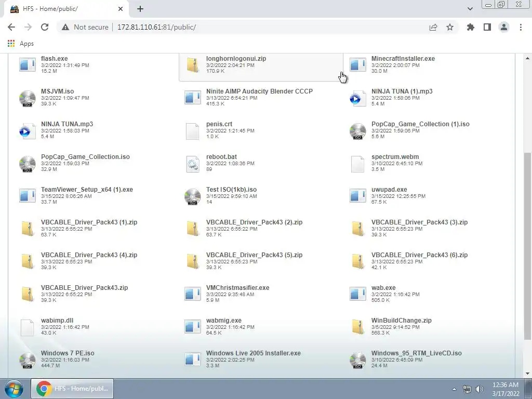The image size is (532, 399).
Task: Open a new browser tab
Action: tap(140, 9)
